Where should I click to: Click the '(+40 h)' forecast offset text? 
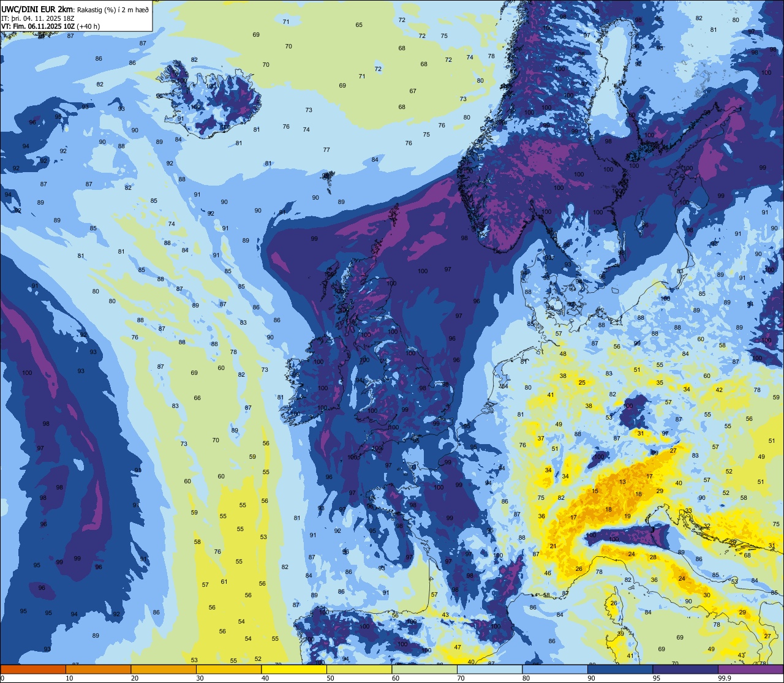pyautogui.click(x=88, y=26)
